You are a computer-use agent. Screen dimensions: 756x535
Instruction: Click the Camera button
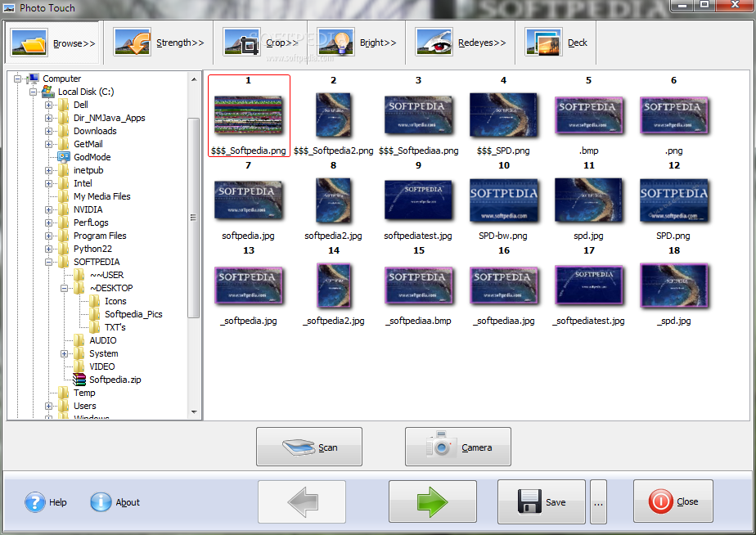(x=458, y=447)
